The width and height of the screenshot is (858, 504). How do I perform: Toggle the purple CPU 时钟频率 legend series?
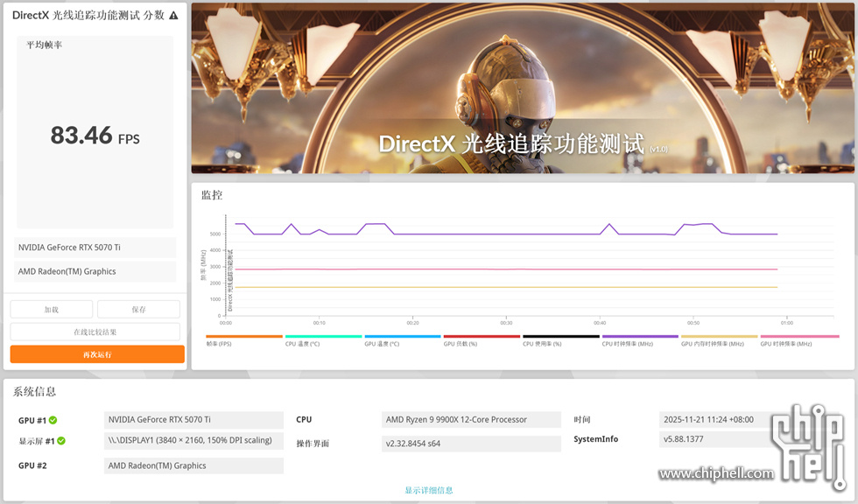click(x=640, y=337)
